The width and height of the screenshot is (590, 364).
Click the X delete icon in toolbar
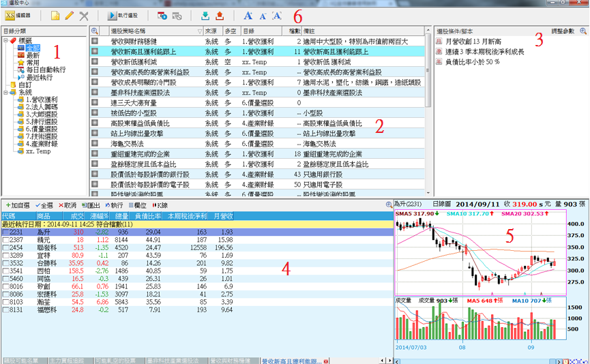(x=84, y=15)
